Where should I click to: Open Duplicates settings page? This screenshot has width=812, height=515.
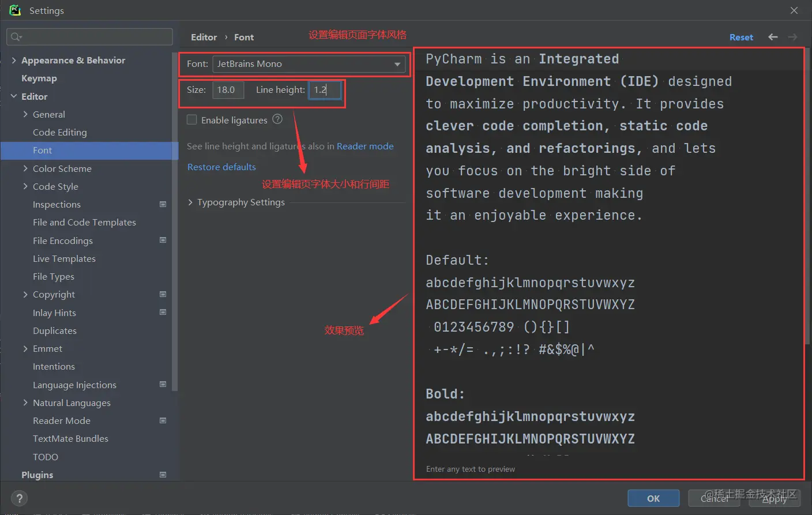click(x=55, y=330)
